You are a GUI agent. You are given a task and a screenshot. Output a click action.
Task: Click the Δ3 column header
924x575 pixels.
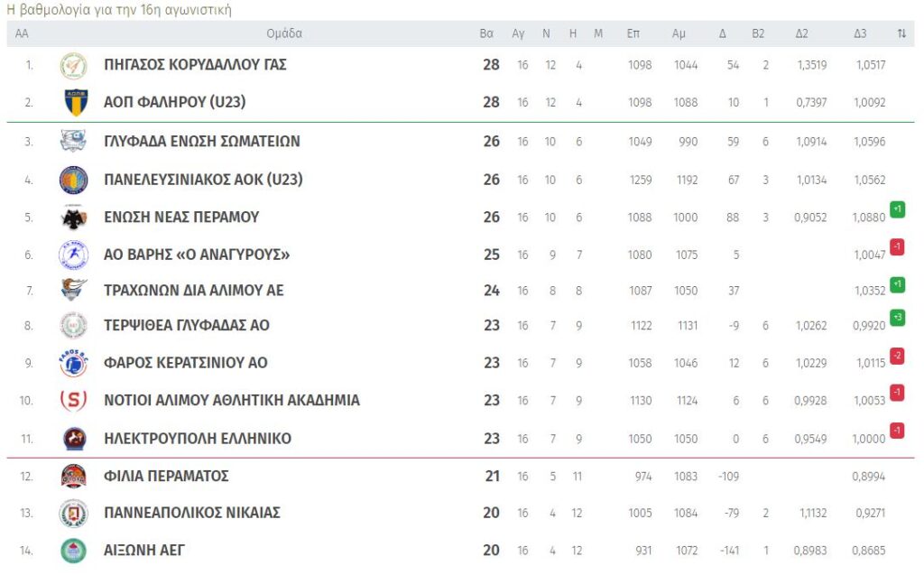pos(860,34)
